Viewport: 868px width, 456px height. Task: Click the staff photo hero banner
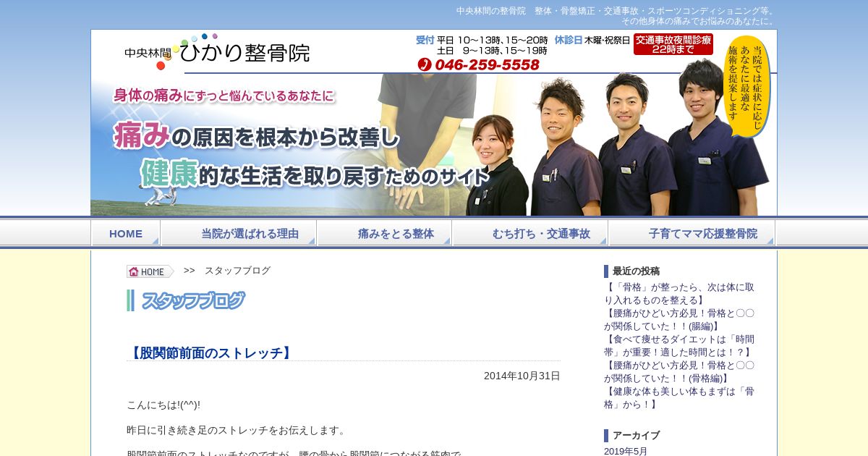(x=434, y=144)
